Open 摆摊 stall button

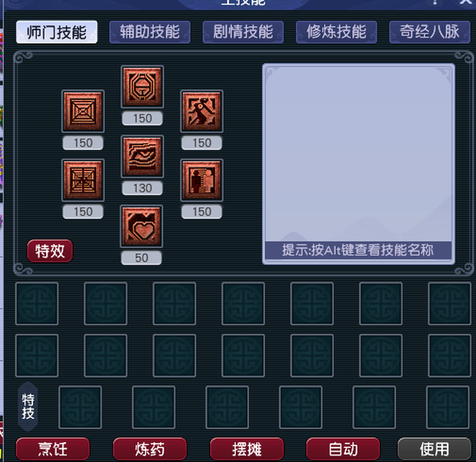click(246, 449)
